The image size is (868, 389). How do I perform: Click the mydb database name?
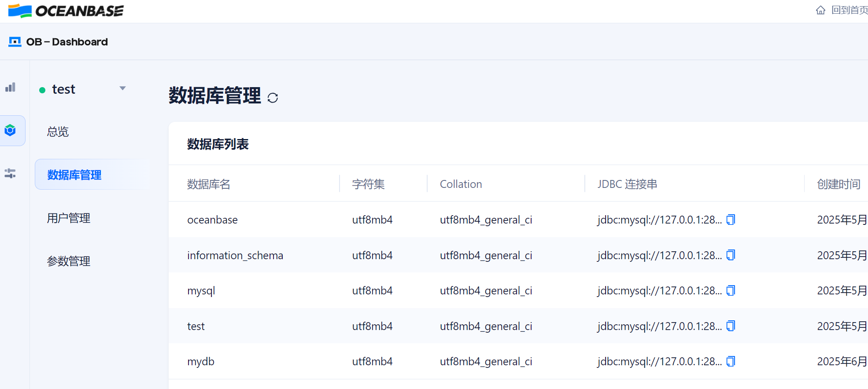point(201,362)
